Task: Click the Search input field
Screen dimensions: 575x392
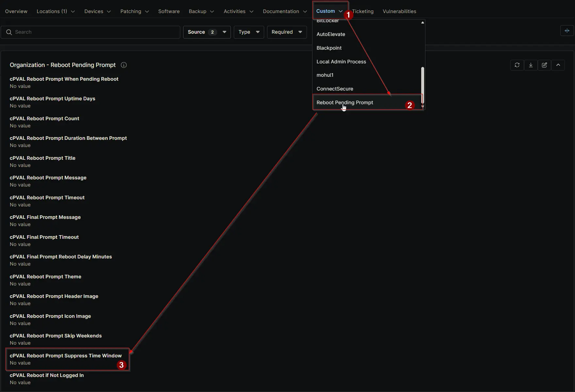Action: (95, 32)
